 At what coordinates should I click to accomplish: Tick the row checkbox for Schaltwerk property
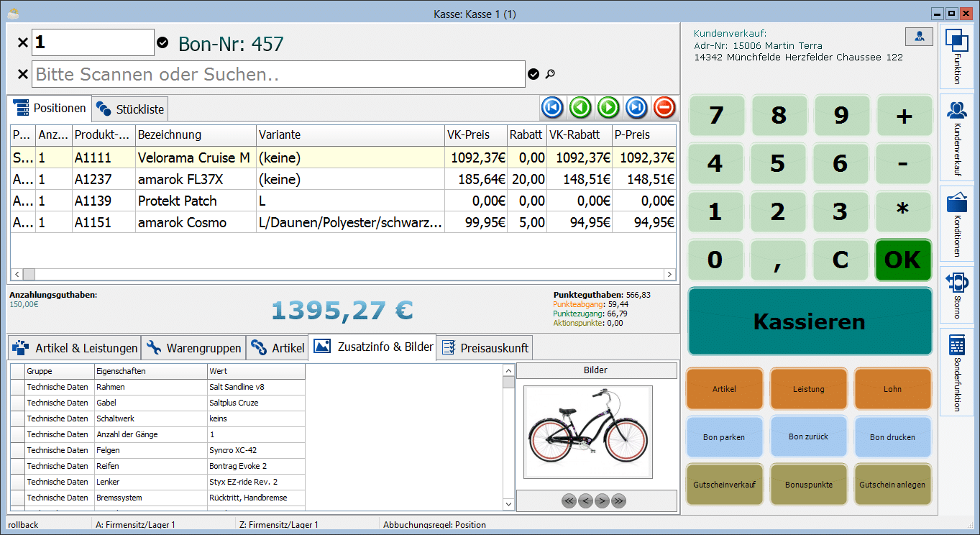click(x=17, y=419)
